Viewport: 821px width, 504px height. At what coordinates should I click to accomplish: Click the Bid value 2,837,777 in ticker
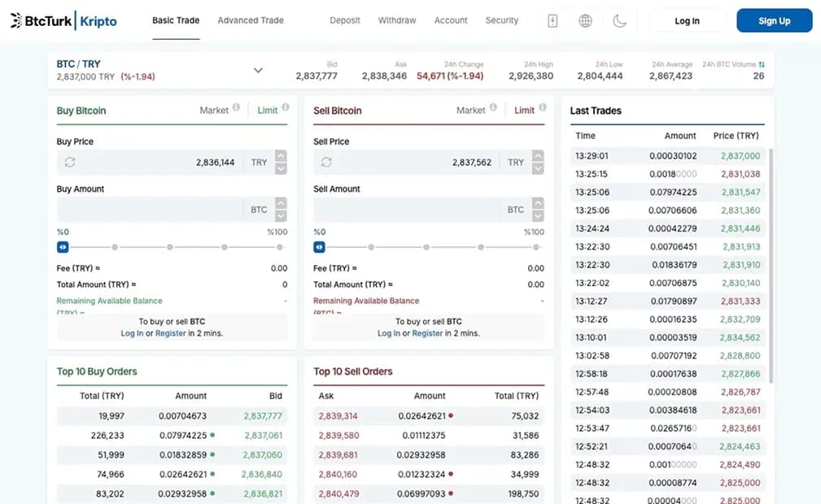317,76
